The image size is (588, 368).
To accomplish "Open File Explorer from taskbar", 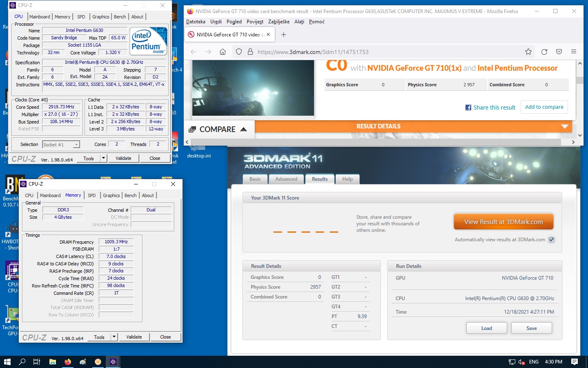I will click(52, 362).
